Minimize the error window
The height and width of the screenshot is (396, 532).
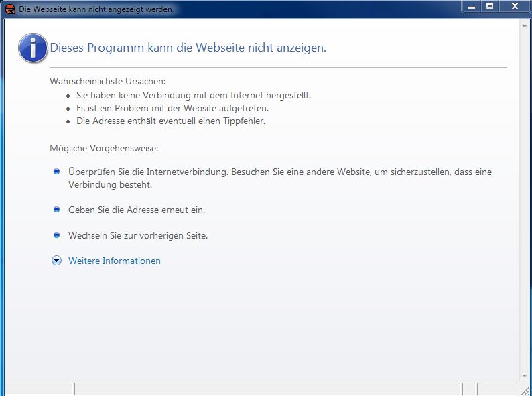(472, 6)
